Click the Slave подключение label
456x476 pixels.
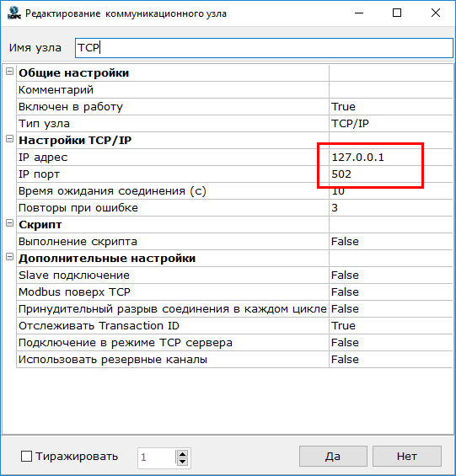coord(74,275)
